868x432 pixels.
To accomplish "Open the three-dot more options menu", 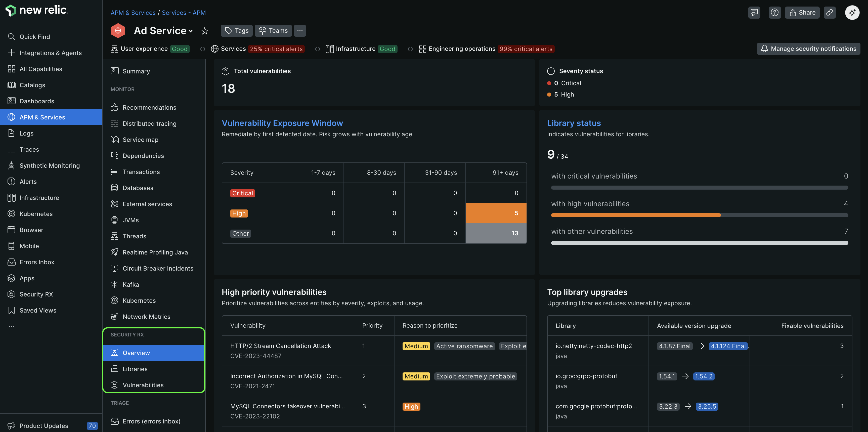I will (x=299, y=31).
